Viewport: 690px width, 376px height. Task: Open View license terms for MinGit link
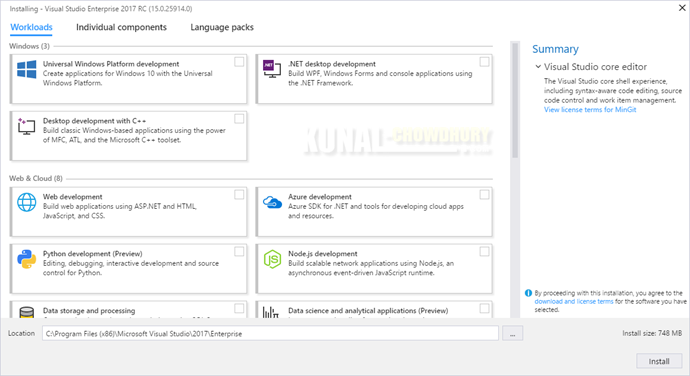pos(590,110)
